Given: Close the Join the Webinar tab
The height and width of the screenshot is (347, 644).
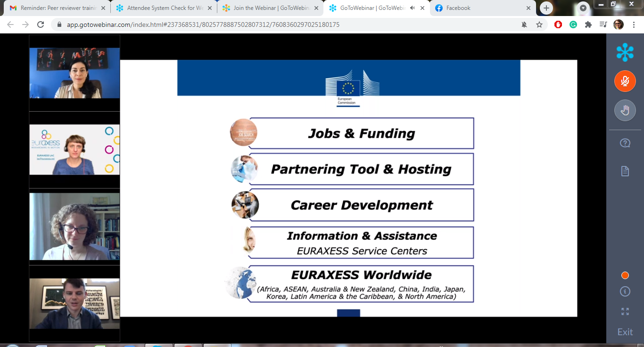Looking at the screenshot, I should point(315,8).
